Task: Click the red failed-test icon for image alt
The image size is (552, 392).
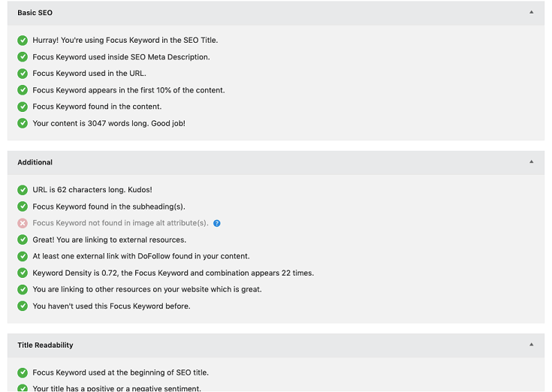Action: click(x=23, y=223)
